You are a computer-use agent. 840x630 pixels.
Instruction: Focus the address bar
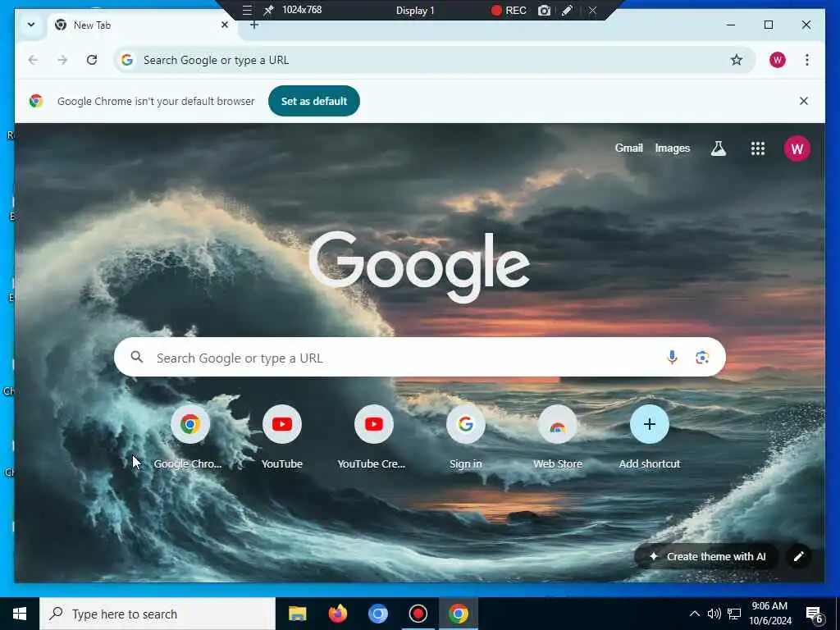(434, 60)
